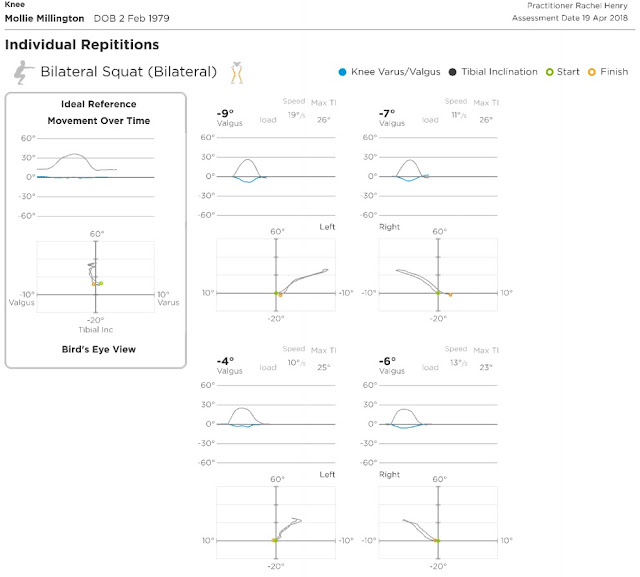Click the Ideal Reference bird's eye plot

[96, 277]
